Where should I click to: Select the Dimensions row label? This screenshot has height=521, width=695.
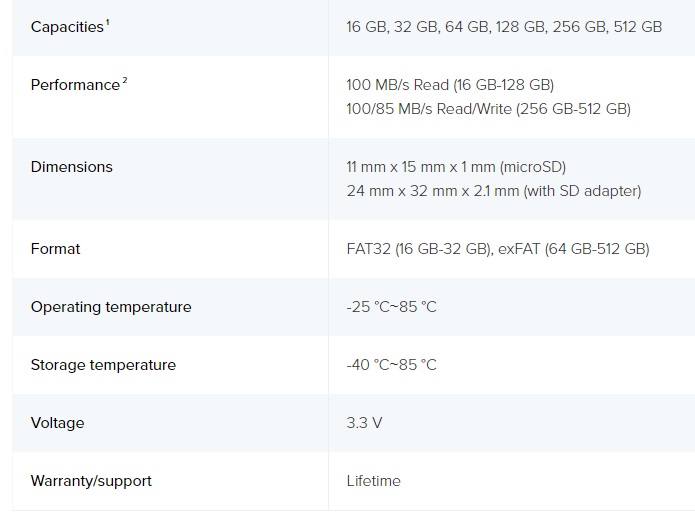click(x=71, y=167)
